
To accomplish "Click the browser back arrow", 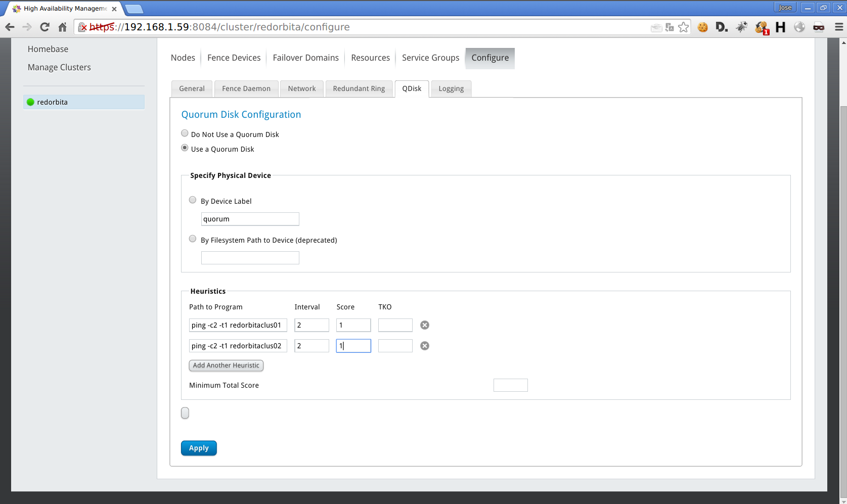I will click(10, 27).
